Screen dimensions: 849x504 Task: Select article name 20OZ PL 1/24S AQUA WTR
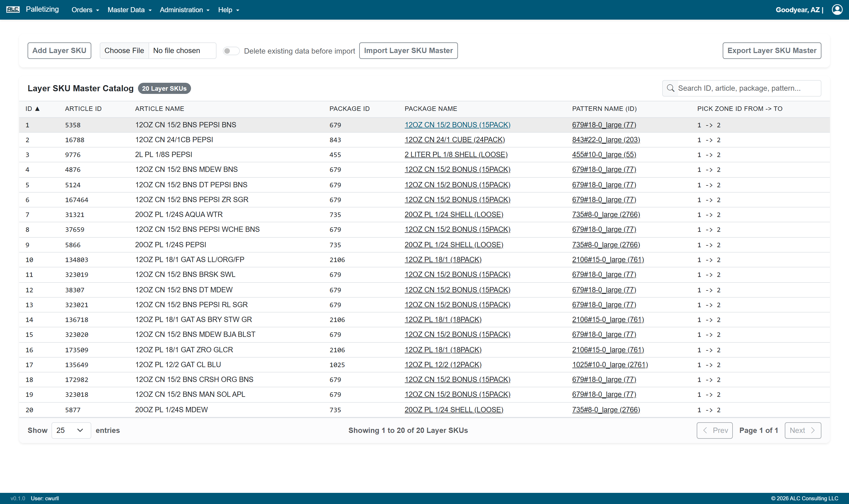click(x=179, y=215)
